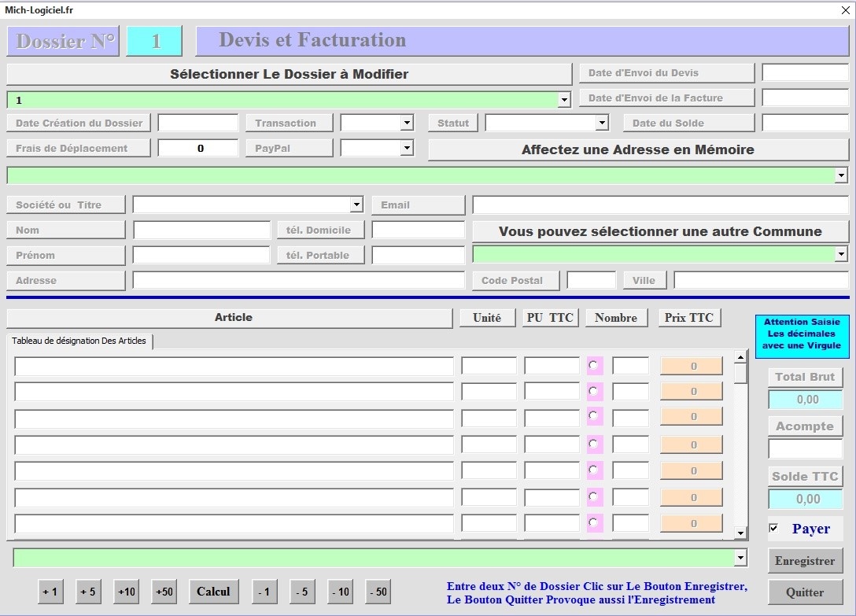Viewport: 856px width, 616px height.
Task: Click the -50 button
Action: pos(378,592)
